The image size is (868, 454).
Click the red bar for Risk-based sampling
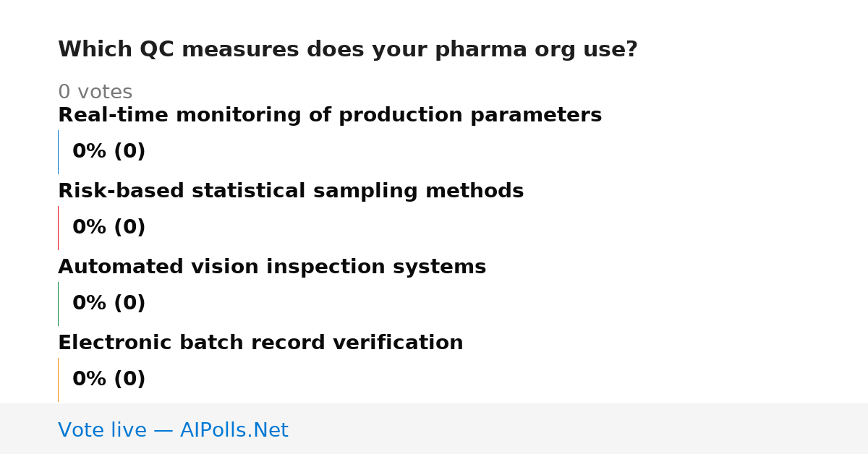[58, 228]
